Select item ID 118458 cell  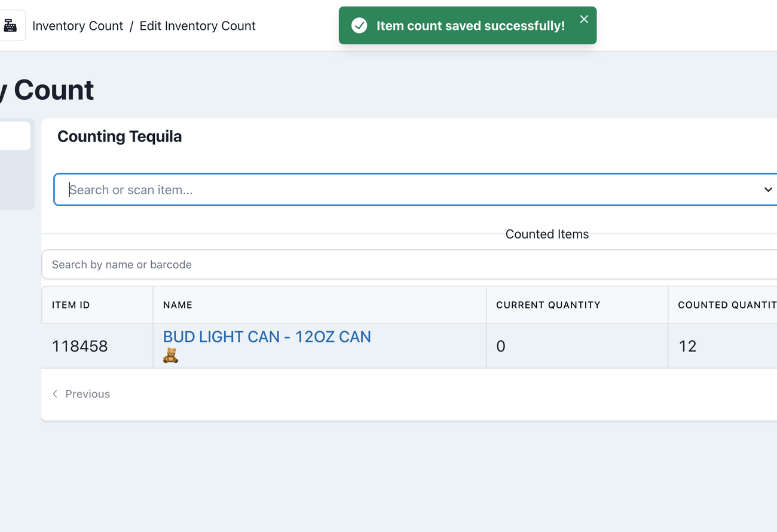pos(79,346)
